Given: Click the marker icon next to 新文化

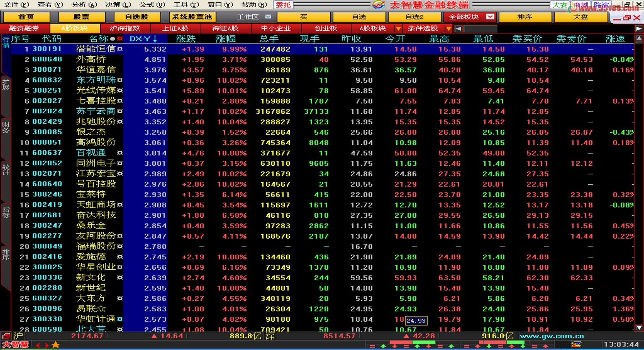Looking at the screenshot, I should click(120, 278).
